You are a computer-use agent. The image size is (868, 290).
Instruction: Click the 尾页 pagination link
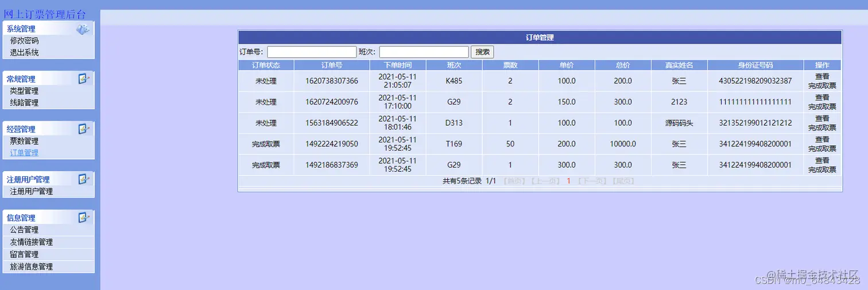tap(623, 181)
